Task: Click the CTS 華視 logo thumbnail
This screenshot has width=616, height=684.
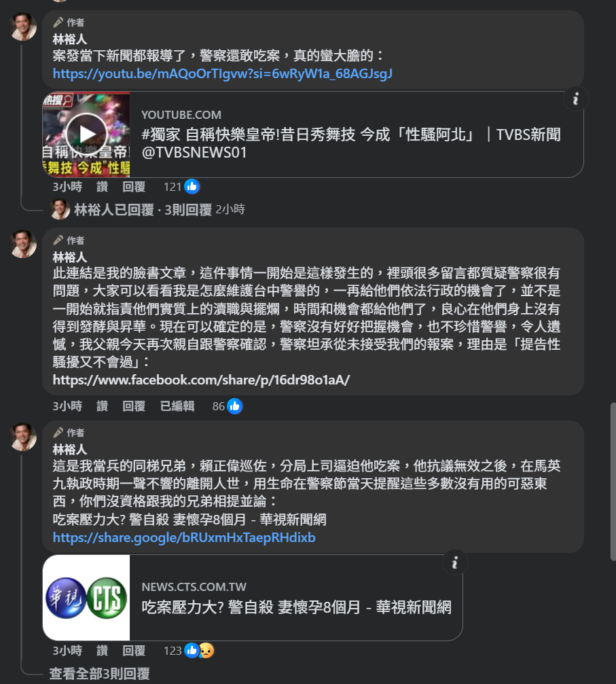Action: click(86, 598)
